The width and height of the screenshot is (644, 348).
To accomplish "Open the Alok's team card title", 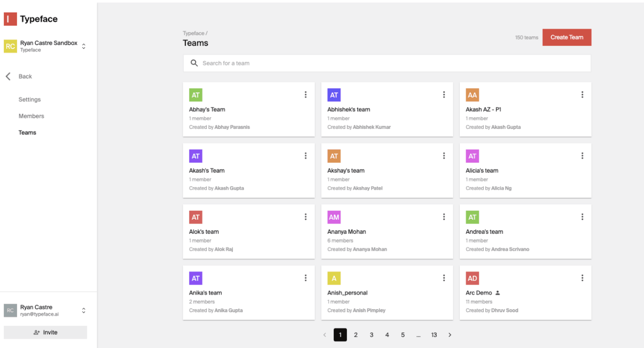I will 204,232.
